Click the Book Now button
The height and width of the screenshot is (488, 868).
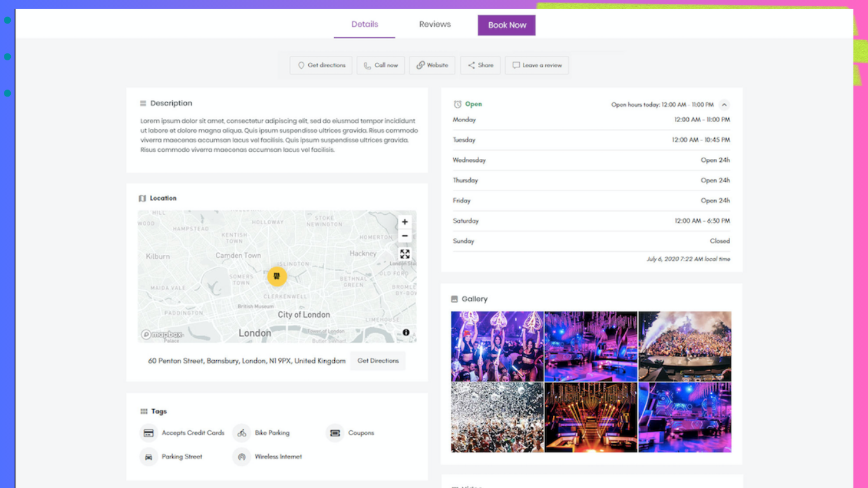click(506, 25)
